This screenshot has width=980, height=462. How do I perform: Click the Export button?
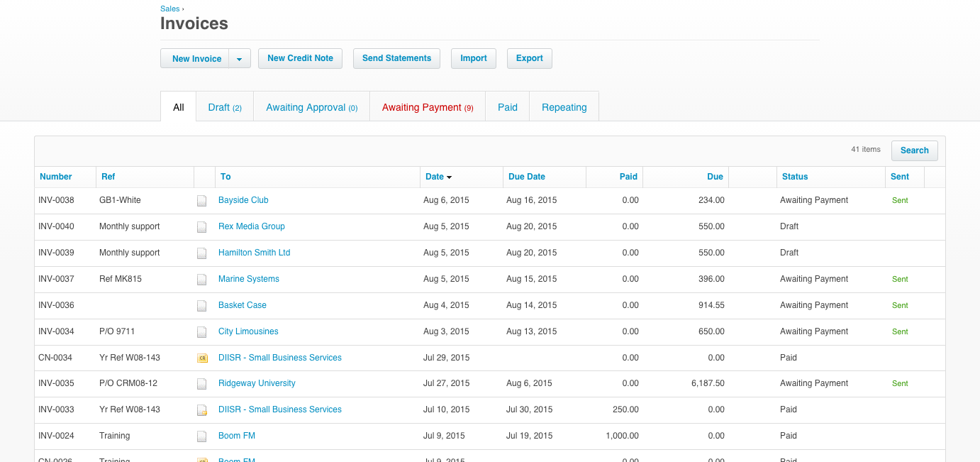click(529, 58)
